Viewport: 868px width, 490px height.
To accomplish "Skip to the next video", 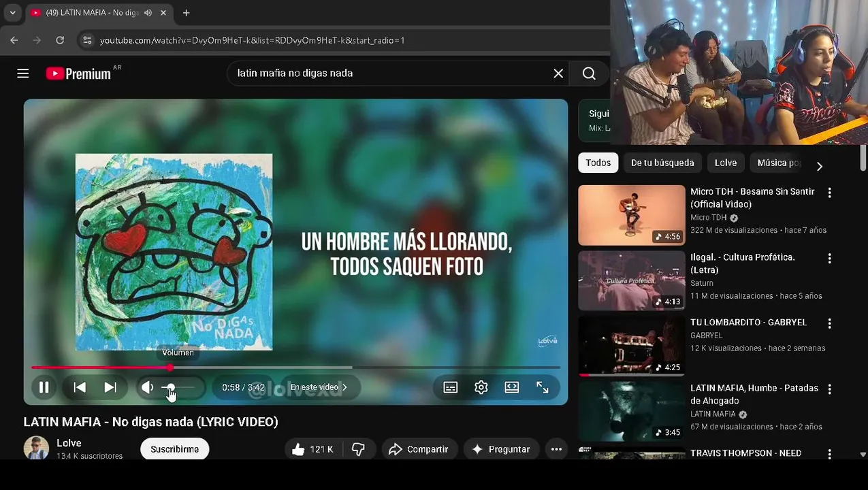I will 110,387.
